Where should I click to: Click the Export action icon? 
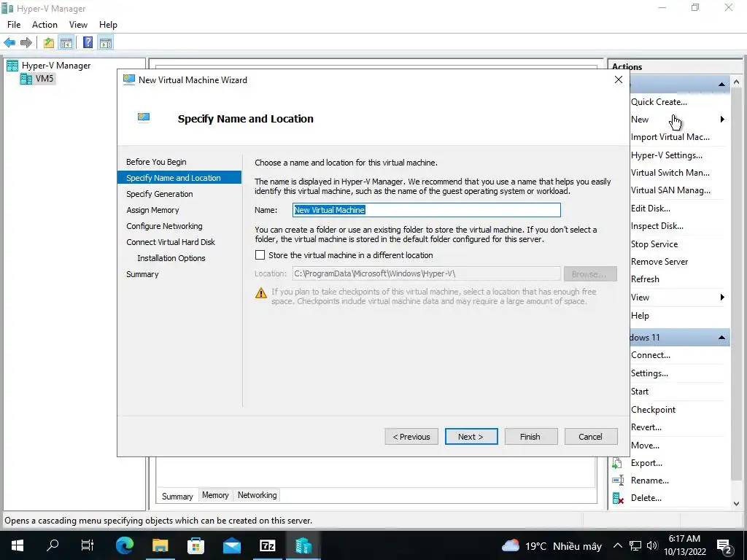coord(617,463)
